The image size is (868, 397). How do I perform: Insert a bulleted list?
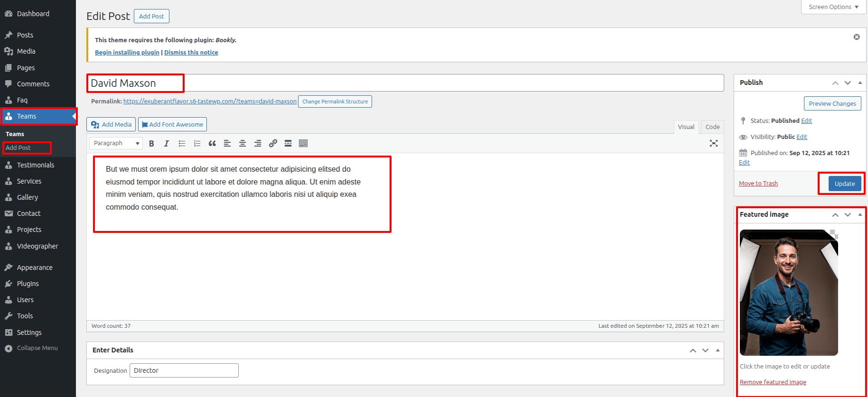pos(182,143)
